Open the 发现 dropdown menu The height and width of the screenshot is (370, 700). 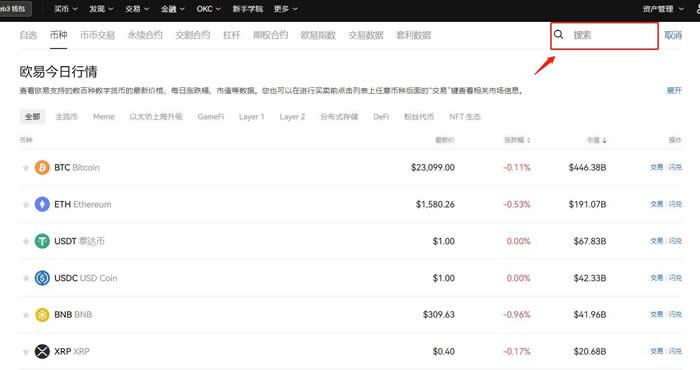pyautogui.click(x=101, y=9)
